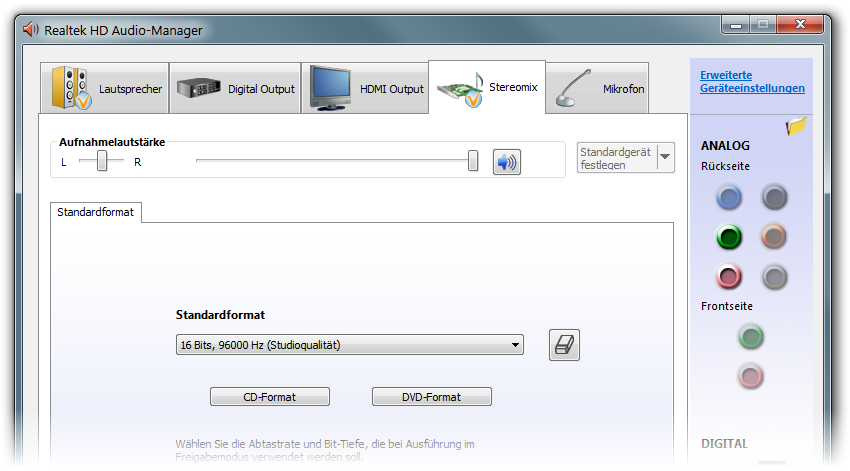This screenshot has width=850, height=471.
Task: Switch to the HDMI Output tab
Action: click(365, 88)
